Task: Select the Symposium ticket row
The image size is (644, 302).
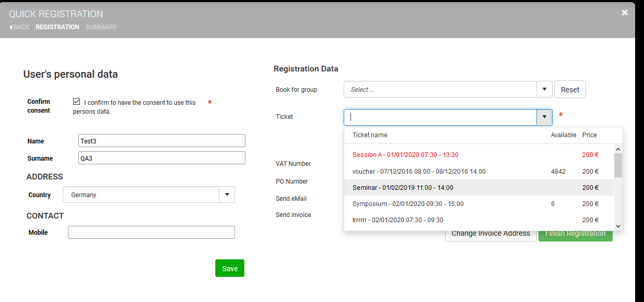Action: coord(408,204)
